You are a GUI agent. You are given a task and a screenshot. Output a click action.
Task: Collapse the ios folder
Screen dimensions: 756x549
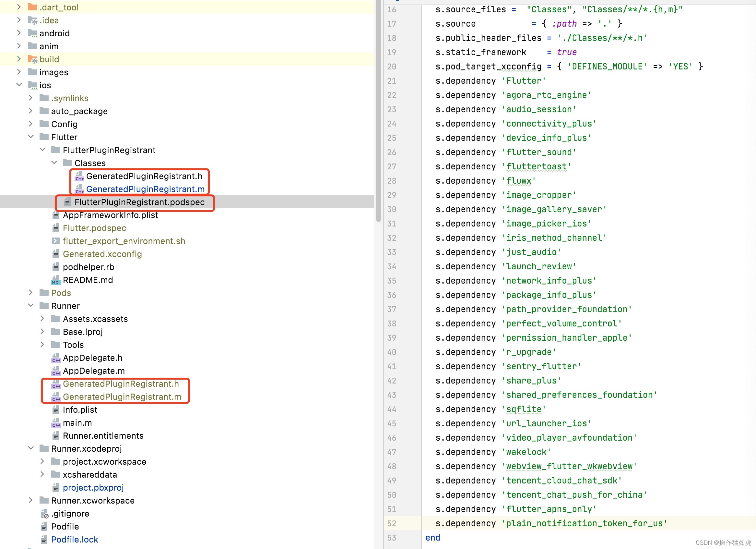(19, 85)
